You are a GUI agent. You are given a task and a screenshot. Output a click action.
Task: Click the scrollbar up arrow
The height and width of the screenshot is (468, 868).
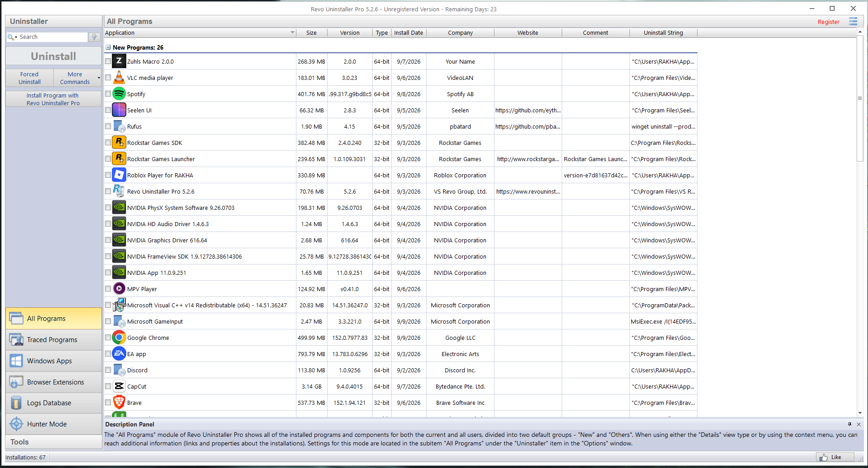[860, 32]
